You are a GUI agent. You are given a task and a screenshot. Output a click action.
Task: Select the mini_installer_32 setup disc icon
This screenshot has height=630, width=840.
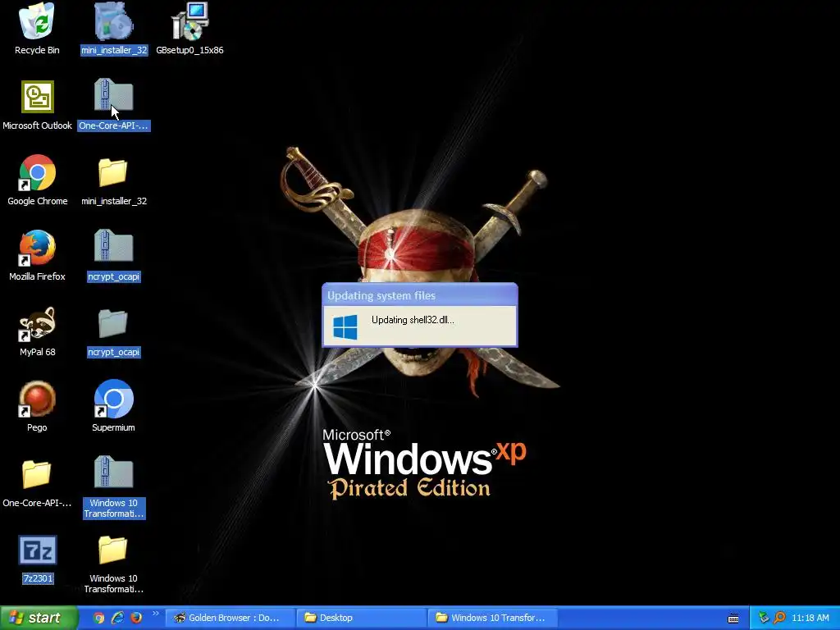click(113, 30)
